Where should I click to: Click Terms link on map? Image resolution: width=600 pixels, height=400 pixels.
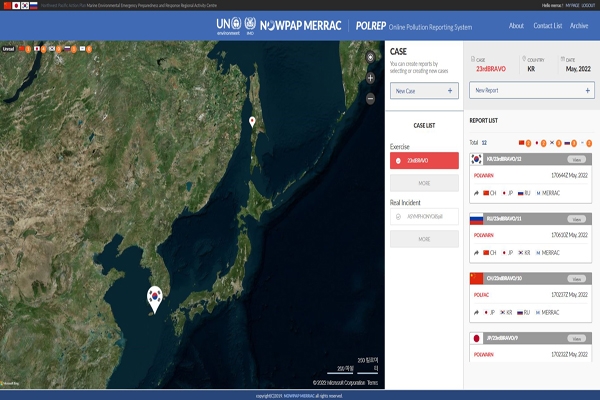[372, 382]
